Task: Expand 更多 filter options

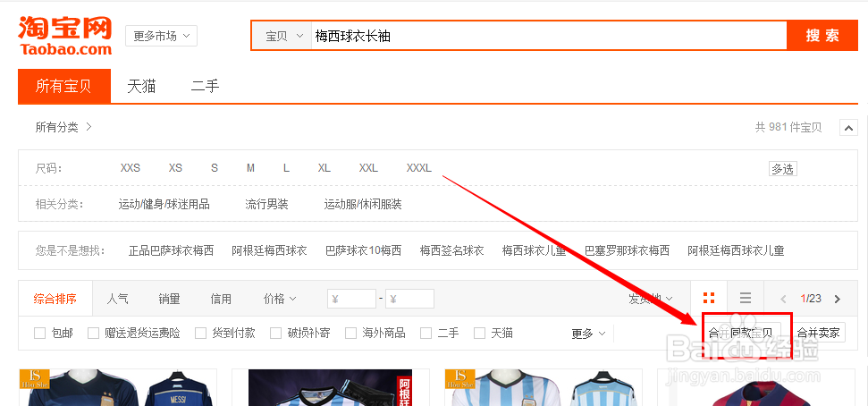Action: pos(588,334)
